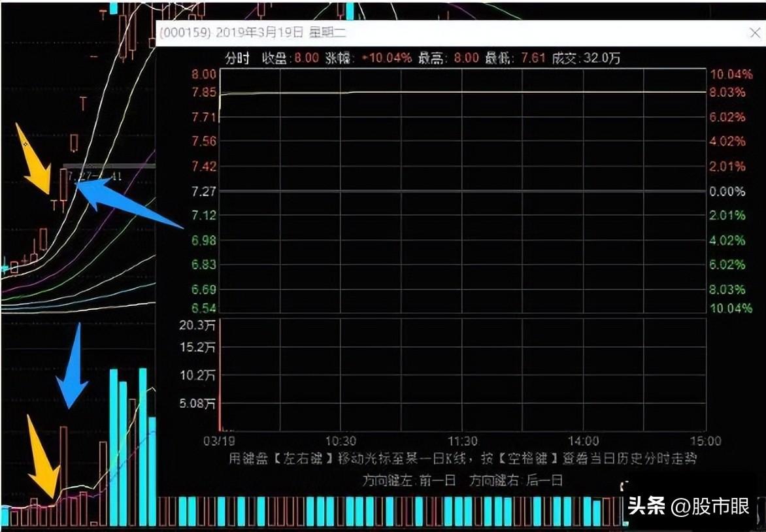Select the 分时 label in the header
766x532 pixels.
pyautogui.click(x=237, y=58)
